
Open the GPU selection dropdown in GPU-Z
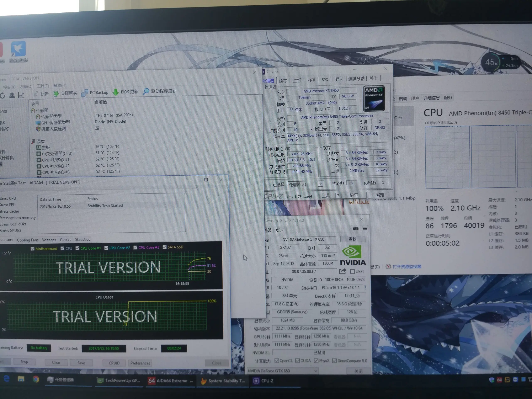[283, 371]
